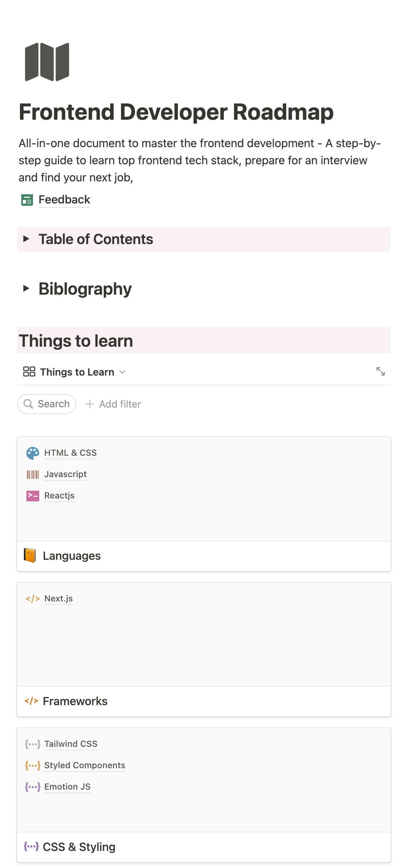Click the pink terminal icon beside Reactjs
401x868 pixels.
point(32,496)
